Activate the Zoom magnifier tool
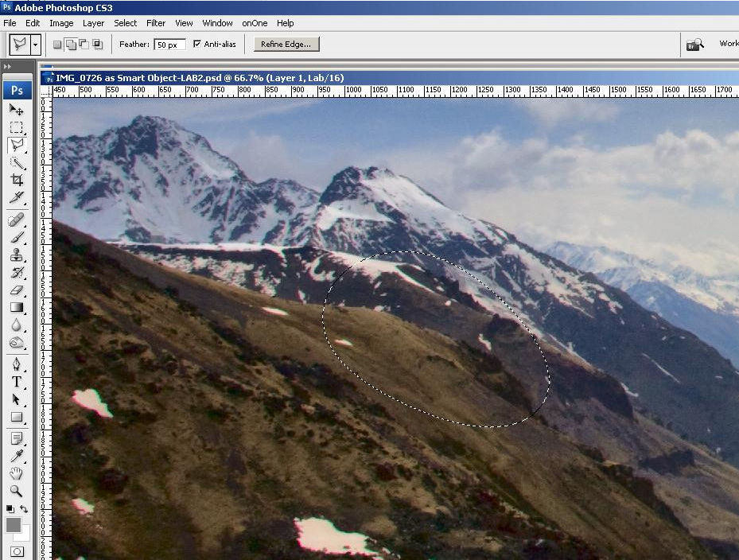739x560 pixels. click(x=16, y=492)
